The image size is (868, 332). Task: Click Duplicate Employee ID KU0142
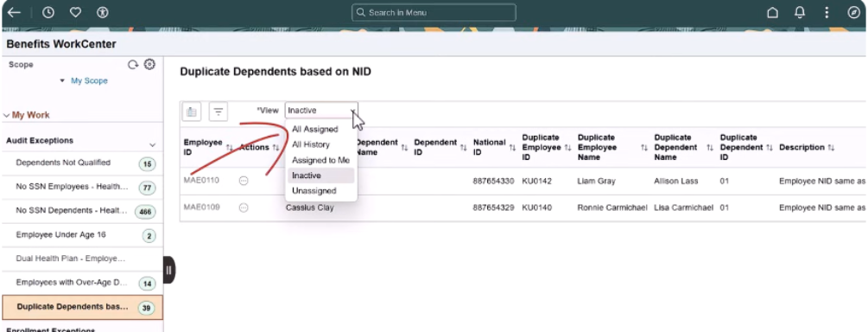coord(537,181)
